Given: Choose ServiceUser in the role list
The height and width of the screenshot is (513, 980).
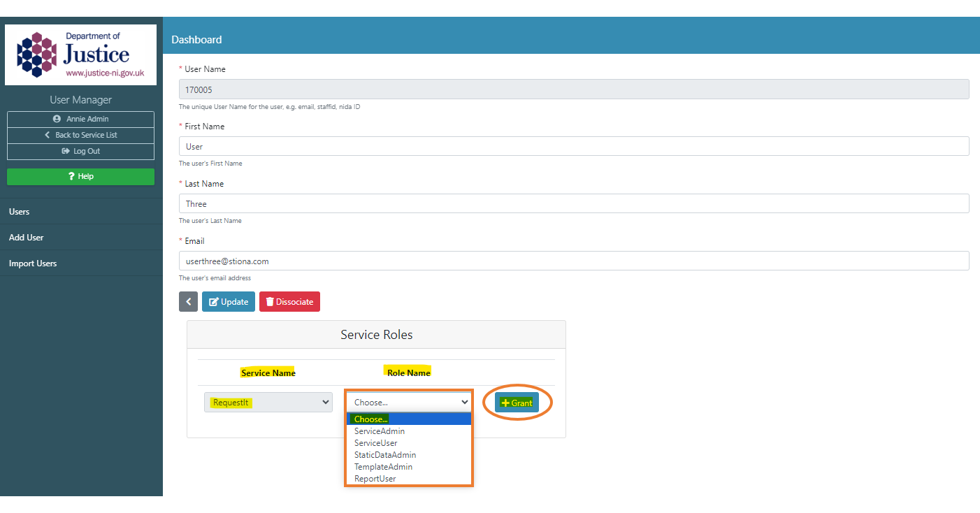Looking at the screenshot, I should click(x=376, y=443).
